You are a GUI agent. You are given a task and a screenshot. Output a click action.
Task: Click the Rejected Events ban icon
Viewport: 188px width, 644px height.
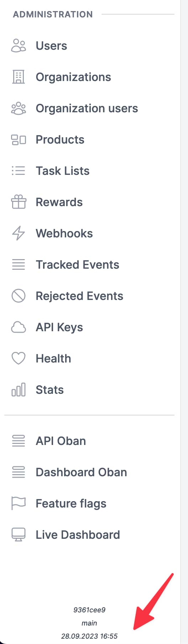click(19, 296)
